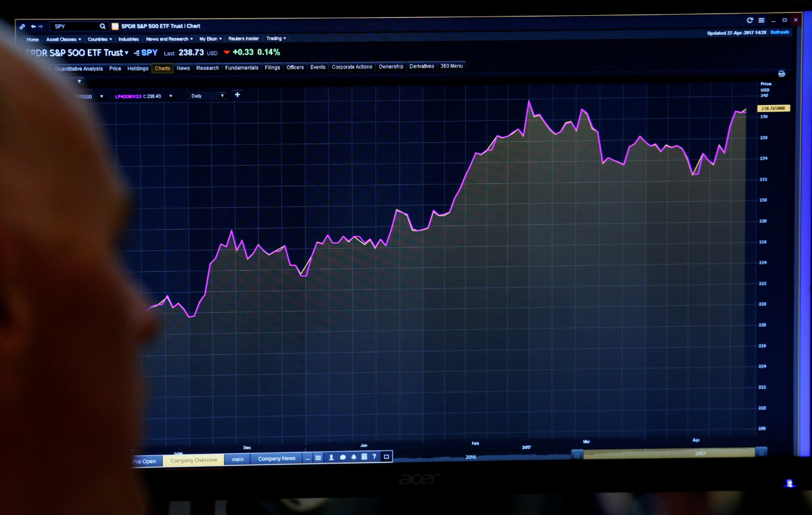Click the Pre Open button in bottom bar
The width and height of the screenshot is (812, 515).
145,461
